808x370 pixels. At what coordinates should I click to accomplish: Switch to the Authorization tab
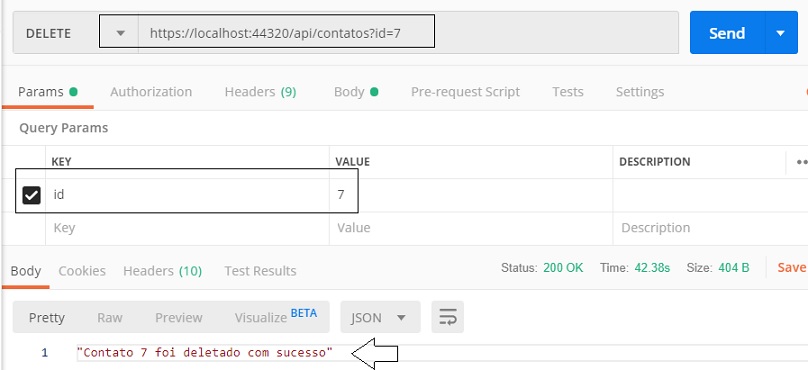click(151, 92)
